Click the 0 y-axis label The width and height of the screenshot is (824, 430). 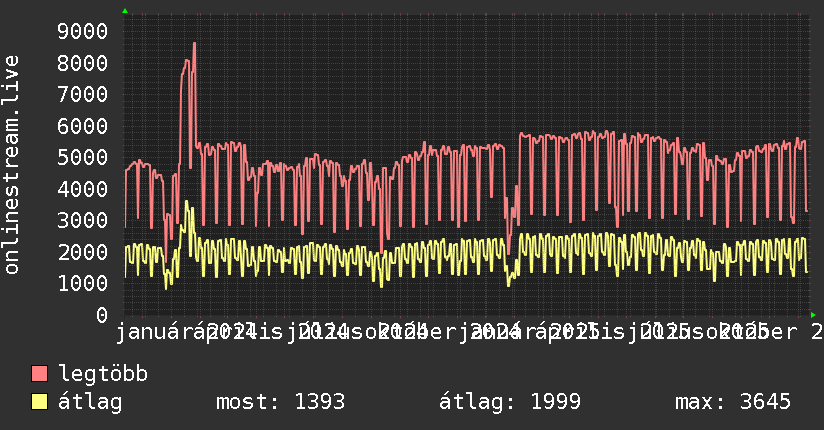[102, 315]
